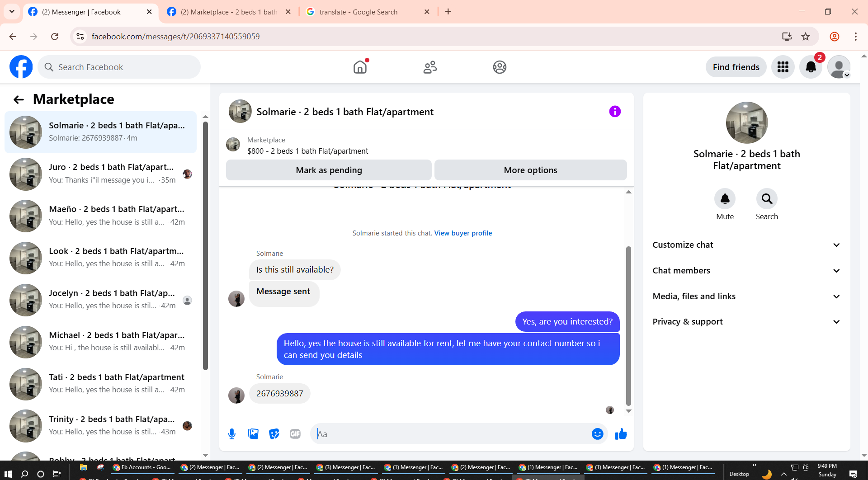868x480 pixels.
Task: Open the Groups icon in top navigation
Action: tap(500, 67)
